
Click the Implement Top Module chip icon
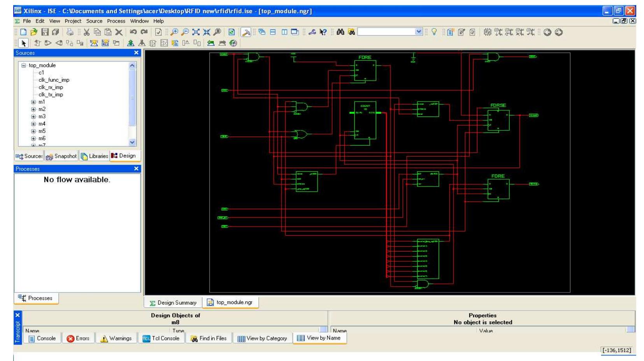pyautogui.click(x=488, y=32)
